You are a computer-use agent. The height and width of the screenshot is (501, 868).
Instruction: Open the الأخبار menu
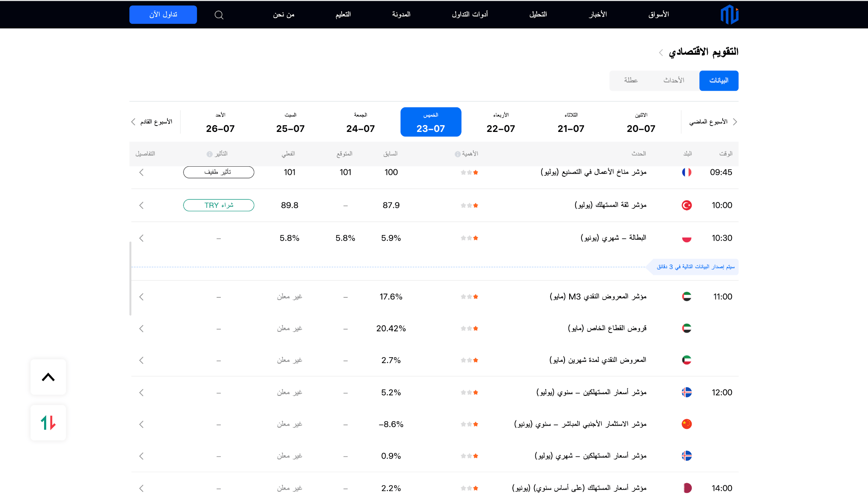(598, 14)
